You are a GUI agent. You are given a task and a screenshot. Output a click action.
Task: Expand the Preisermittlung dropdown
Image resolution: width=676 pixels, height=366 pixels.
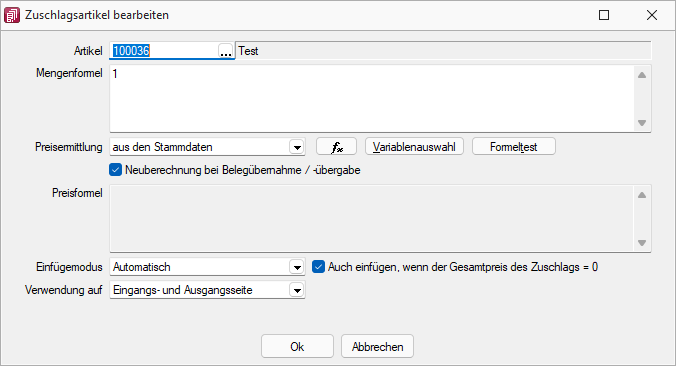tap(297, 147)
